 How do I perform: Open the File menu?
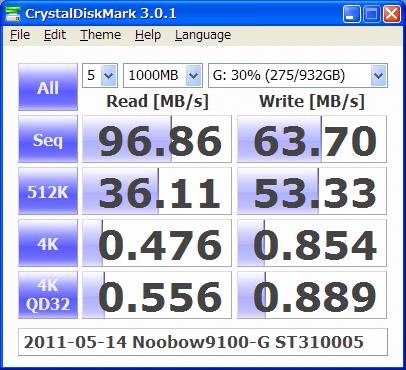(x=20, y=35)
